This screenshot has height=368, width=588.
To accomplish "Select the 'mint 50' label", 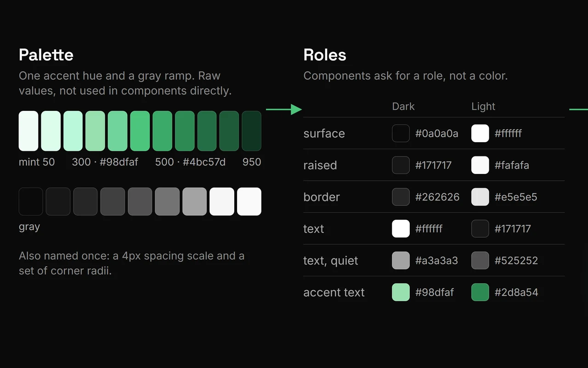I will pos(37,162).
